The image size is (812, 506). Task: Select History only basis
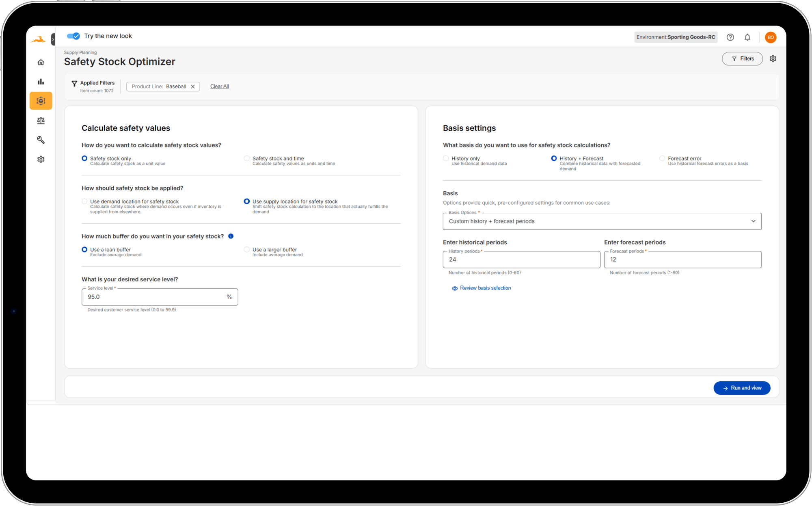click(446, 158)
